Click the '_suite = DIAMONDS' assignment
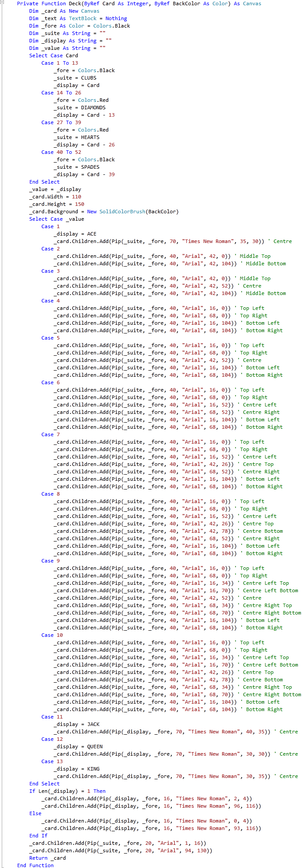Image resolution: width=302 pixels, height=868 pixels. [79, 108]
